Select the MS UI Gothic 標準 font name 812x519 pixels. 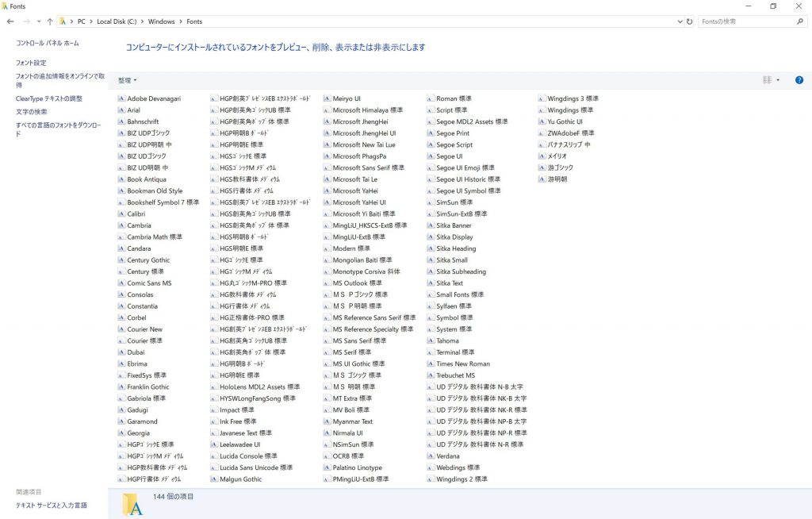359,363
